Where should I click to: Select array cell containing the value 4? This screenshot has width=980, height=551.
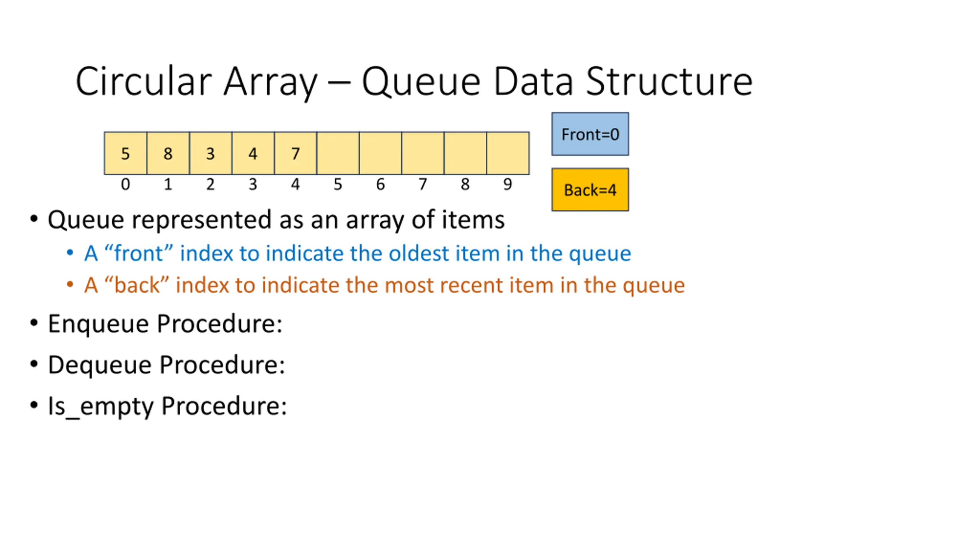(x=253, y=153)
